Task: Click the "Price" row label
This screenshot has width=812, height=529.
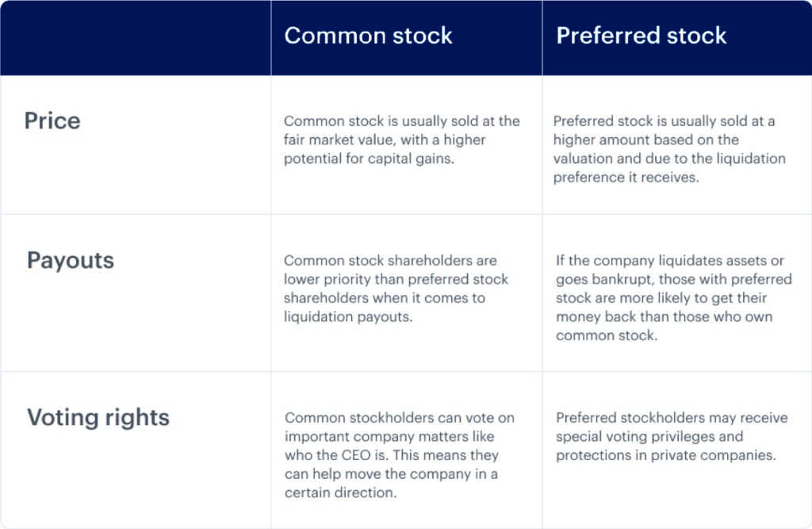Action: pos(52,121)
